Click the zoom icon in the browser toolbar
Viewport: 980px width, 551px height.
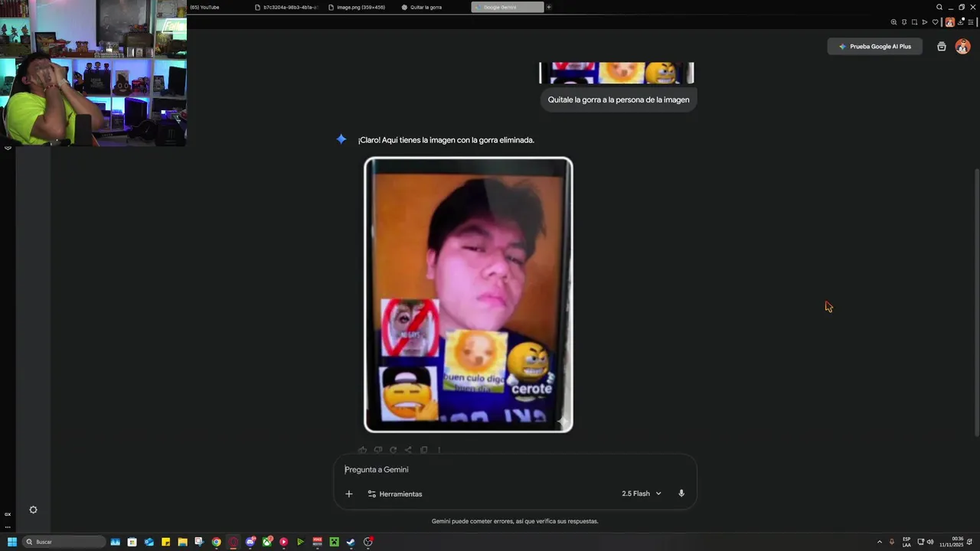tap(893, 22)
